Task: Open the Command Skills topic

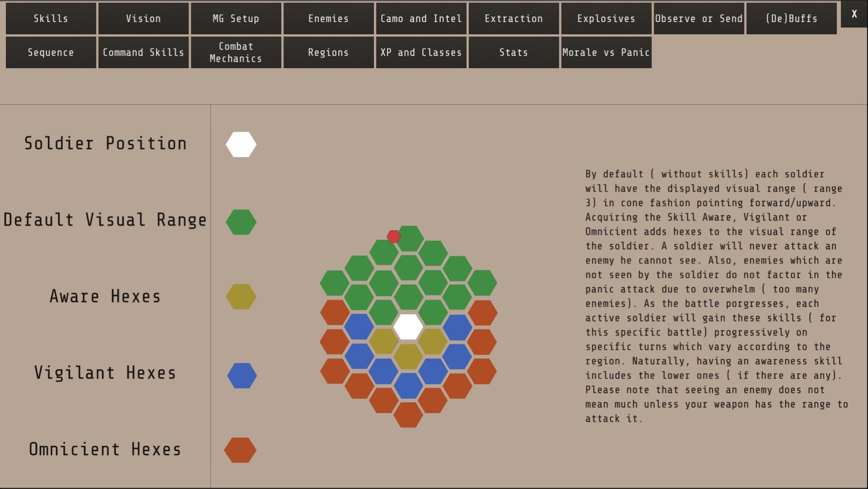Action: point(143,52)
